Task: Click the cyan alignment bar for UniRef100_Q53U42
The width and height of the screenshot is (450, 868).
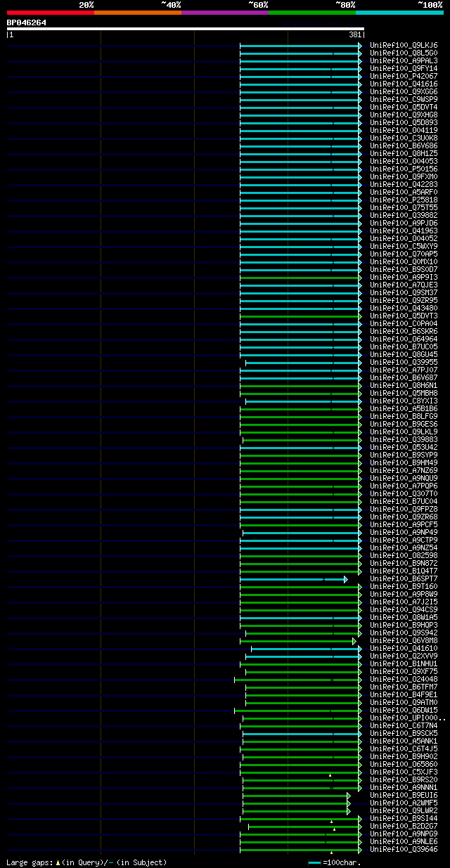Action: point(300,447)
